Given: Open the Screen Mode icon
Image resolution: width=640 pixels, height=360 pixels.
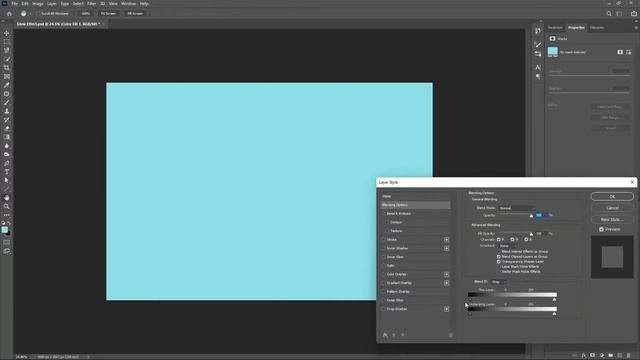Looking at the screenshot, I should pos(7,251).
